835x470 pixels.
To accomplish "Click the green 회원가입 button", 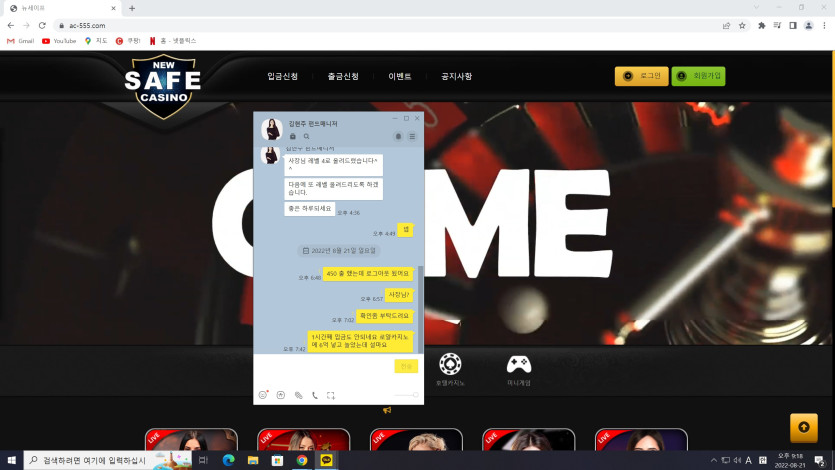I will (698, 76).
